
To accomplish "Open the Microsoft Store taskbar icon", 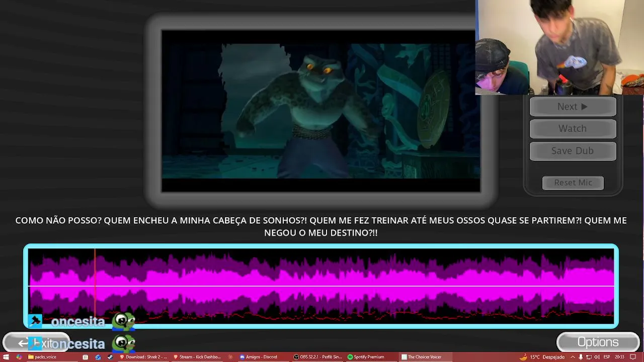I will [x=85, y=357].
